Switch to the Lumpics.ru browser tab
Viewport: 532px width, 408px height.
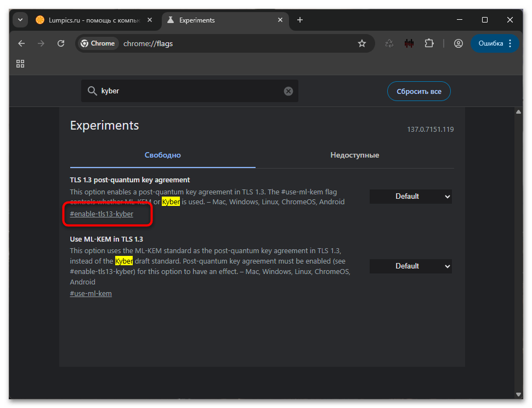pos(88,20)
